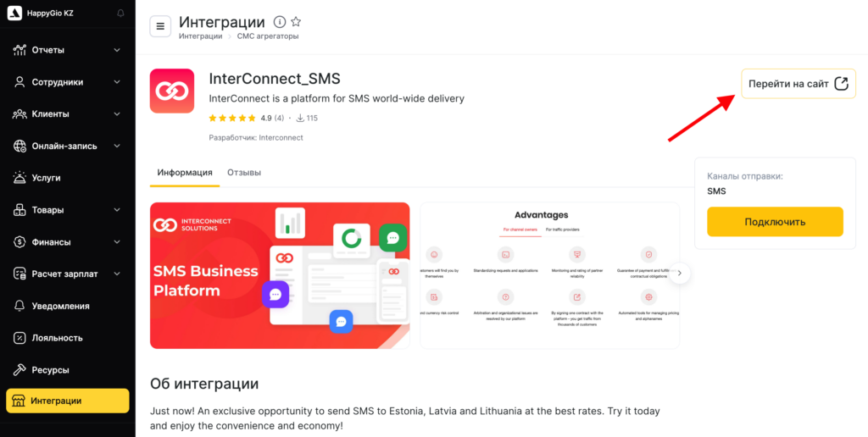Click Интеграции breadcrumb link
868x437 pixels.
click(200, 36)
